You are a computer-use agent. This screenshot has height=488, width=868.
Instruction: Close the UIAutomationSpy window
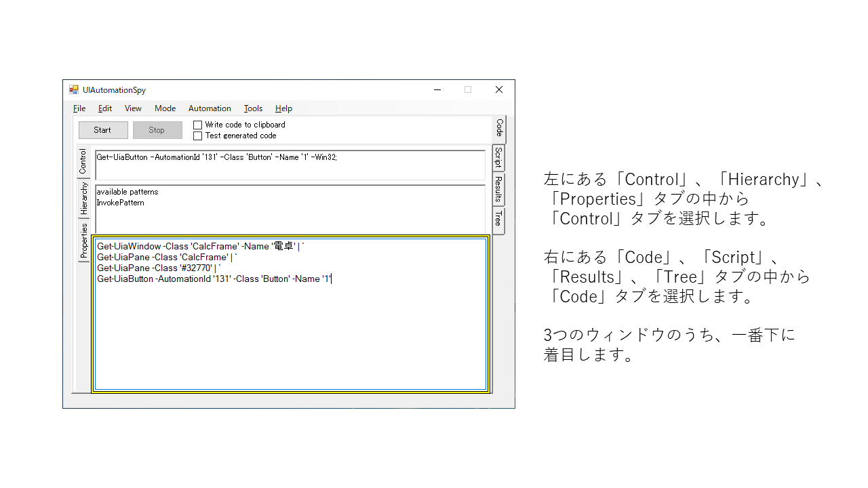(499, 89)
